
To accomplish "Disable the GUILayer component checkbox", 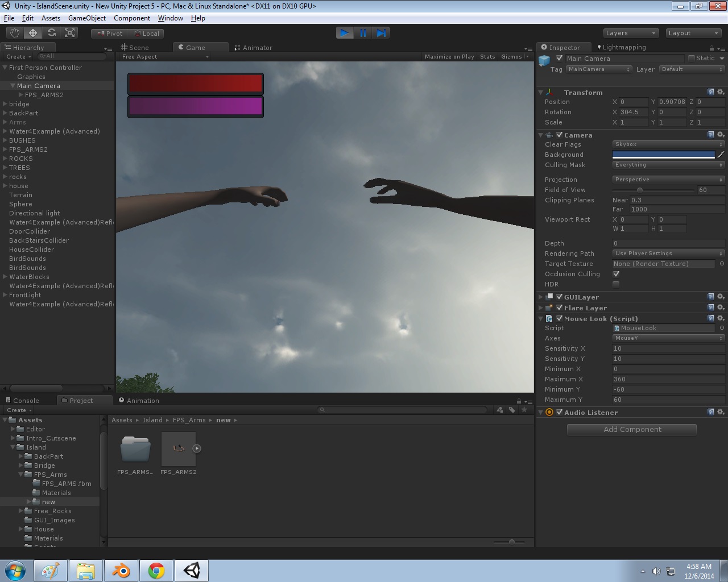I will 559,297.
